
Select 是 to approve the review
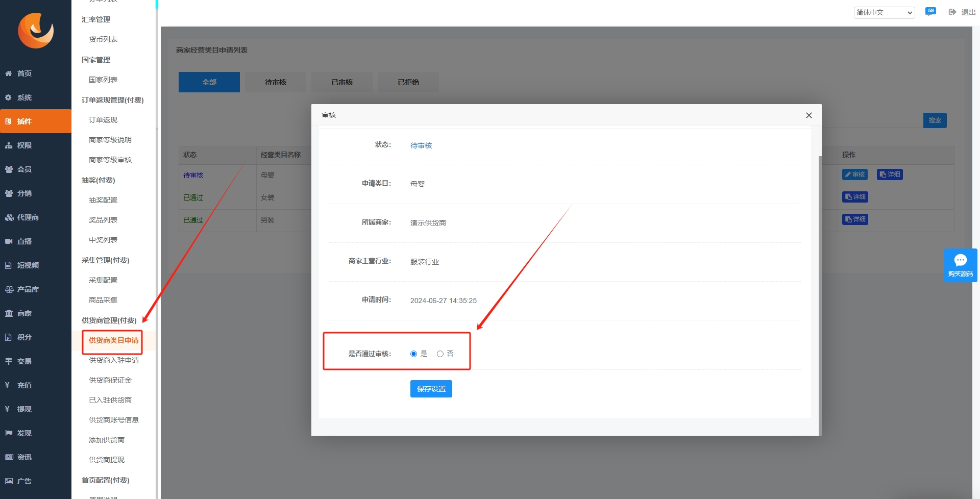pyautogui.click(x=413, y=354)
